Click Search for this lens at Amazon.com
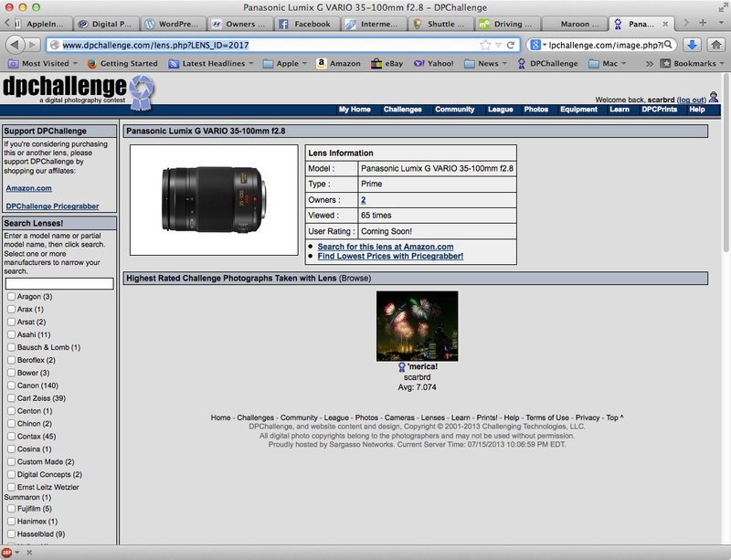The image size is (731, 560). tap(386, 247)
